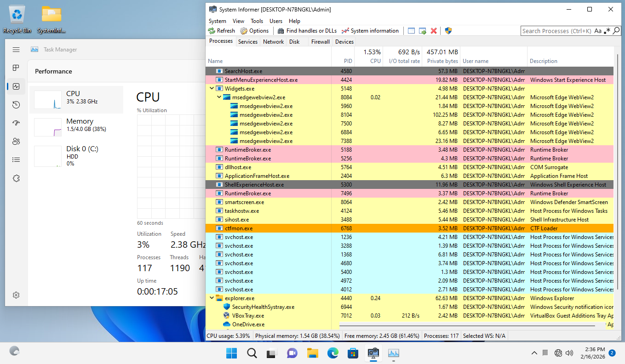Open App history in Task Manager sidebar
This screenshot has height=364, width=625.
tap(16, 105)
